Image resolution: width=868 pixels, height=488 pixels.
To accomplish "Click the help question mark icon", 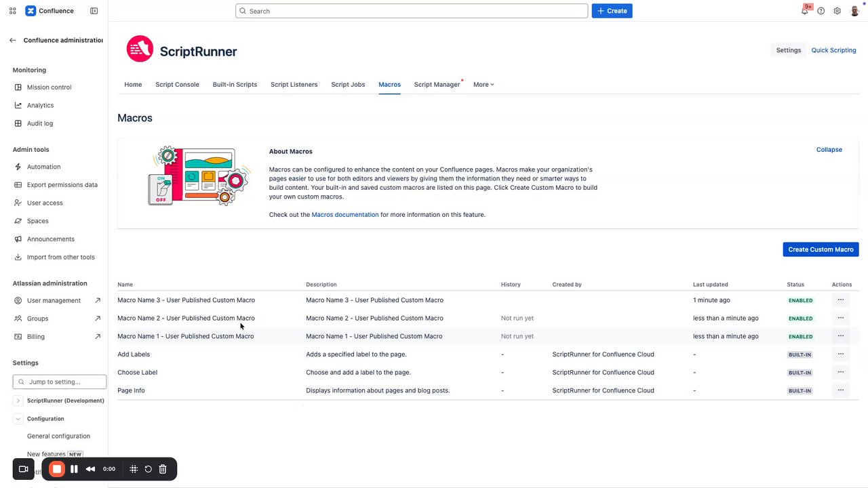I will point(821,12).
